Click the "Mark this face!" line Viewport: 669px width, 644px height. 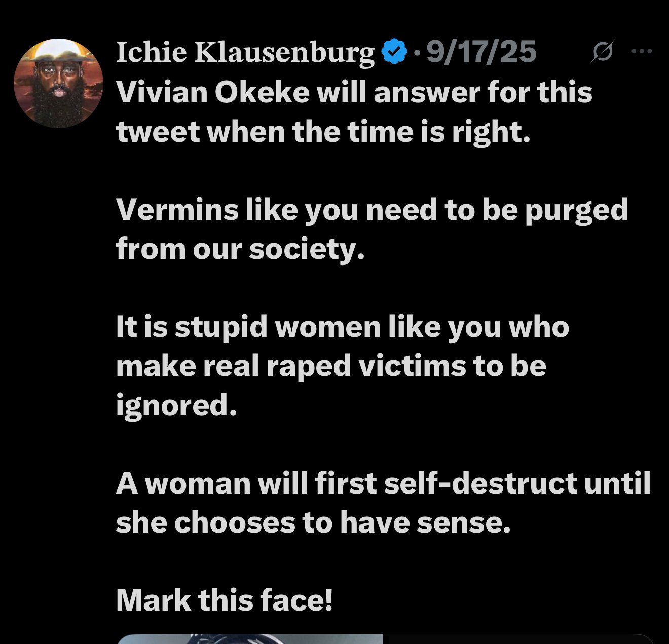pyautogui.click(x=225, y=600)
